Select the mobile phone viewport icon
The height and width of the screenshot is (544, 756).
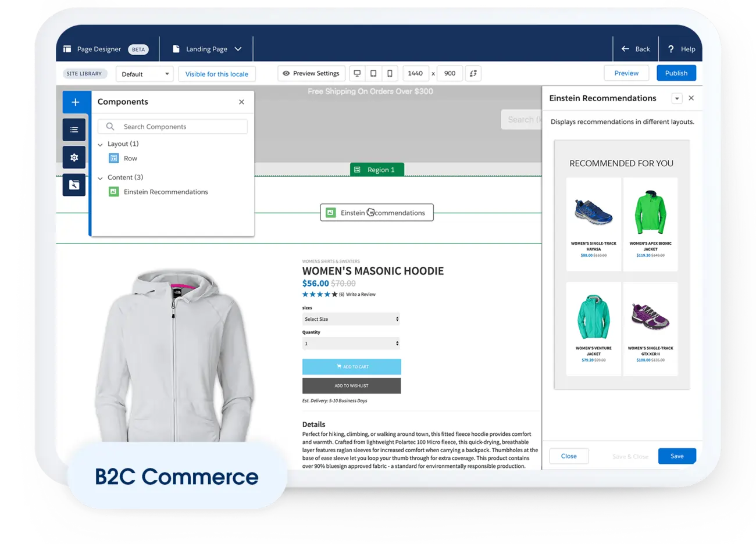click(390, 73)
